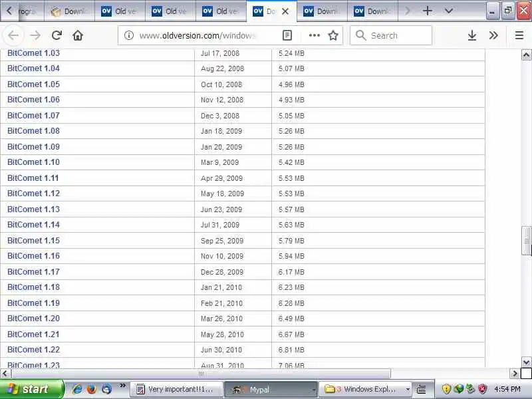Open on-screen keyboard taskbar icon
This screenshot has width=532, height=399.
pos(421,389)
